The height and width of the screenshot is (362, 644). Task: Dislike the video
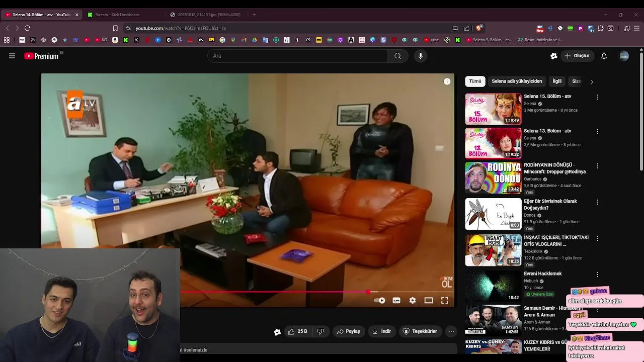320,331
